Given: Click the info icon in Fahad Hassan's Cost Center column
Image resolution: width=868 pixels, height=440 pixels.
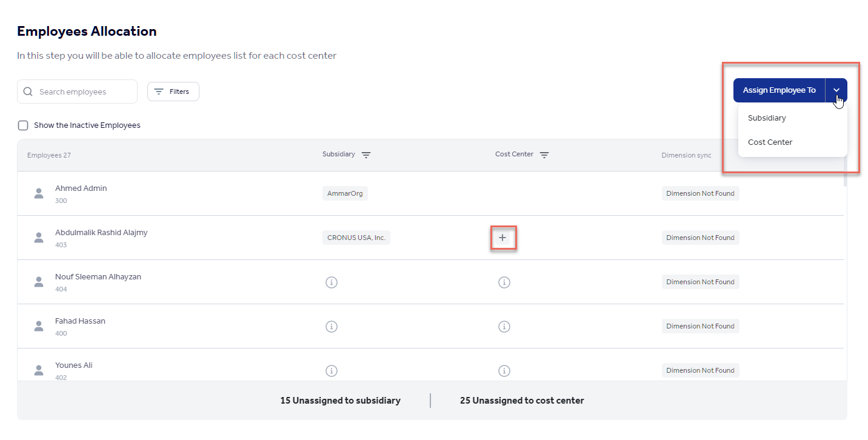Looking at the screenshot, I should tap(504, 326).
